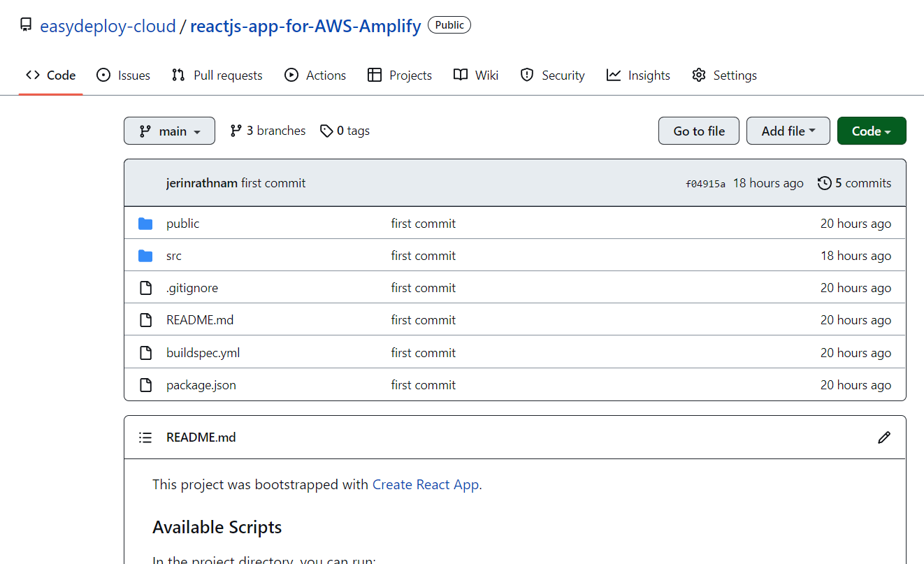The image size is (924, 564).
Task: Open the Projects tab
Action: click(x=400, y=75)
